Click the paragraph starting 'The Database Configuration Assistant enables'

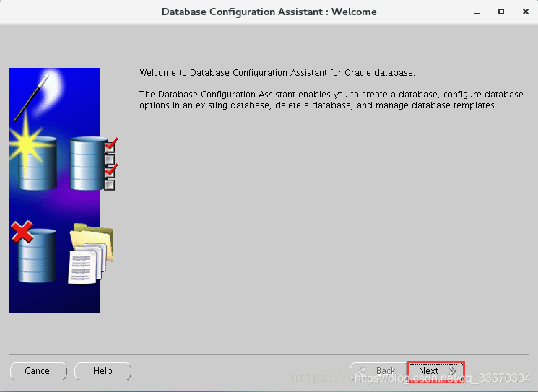pyautogui.click(x=331, y=100)
